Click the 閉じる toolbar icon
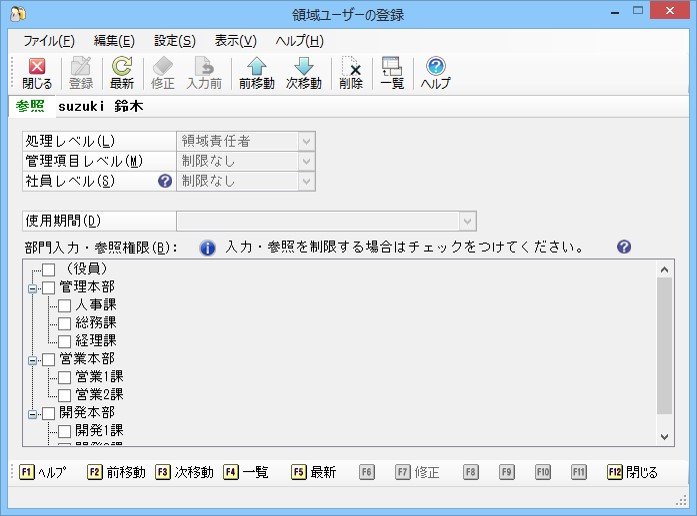This screenshot has height=516, width=697. [x=37, y=73]
